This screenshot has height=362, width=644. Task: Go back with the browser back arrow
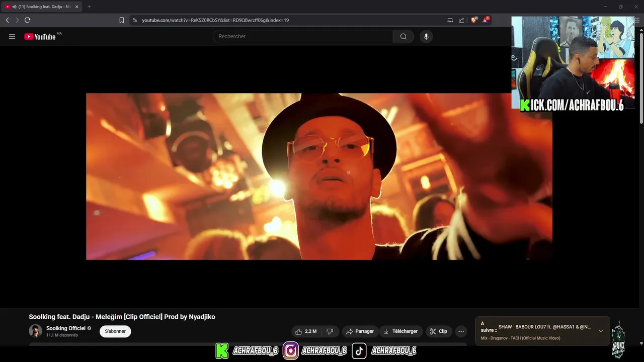pos(7,20)
